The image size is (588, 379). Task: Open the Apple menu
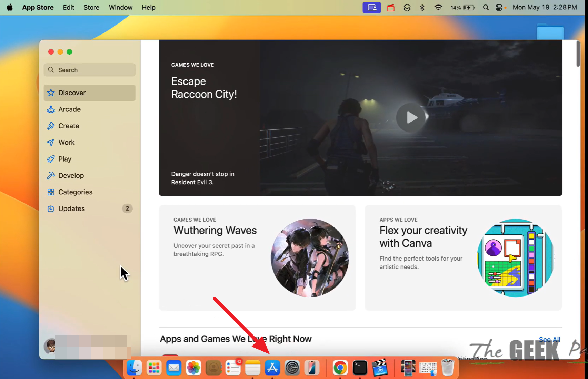(x=10, y=7)
